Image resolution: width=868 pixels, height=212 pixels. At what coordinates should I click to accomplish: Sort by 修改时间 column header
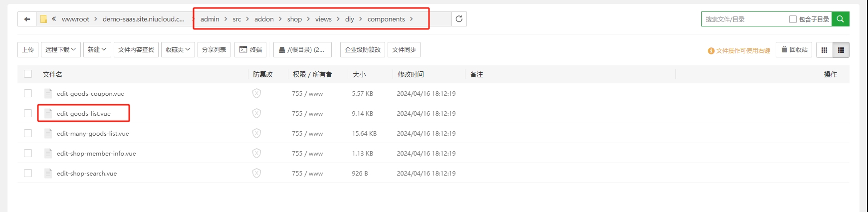[x=411, y=74]
